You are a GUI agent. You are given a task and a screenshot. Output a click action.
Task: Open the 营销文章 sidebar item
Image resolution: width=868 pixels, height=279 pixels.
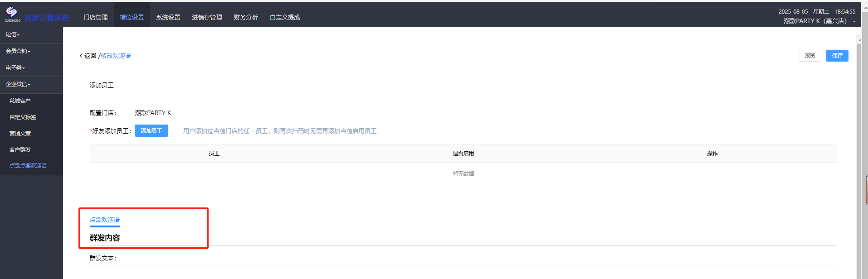pyautogui.click(x=20, y=134)
